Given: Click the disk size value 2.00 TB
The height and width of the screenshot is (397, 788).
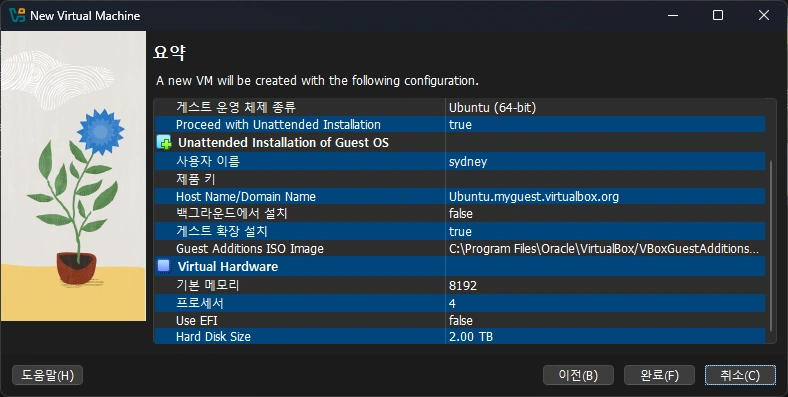Looking at the screenshot, I should tap(471, 337).
